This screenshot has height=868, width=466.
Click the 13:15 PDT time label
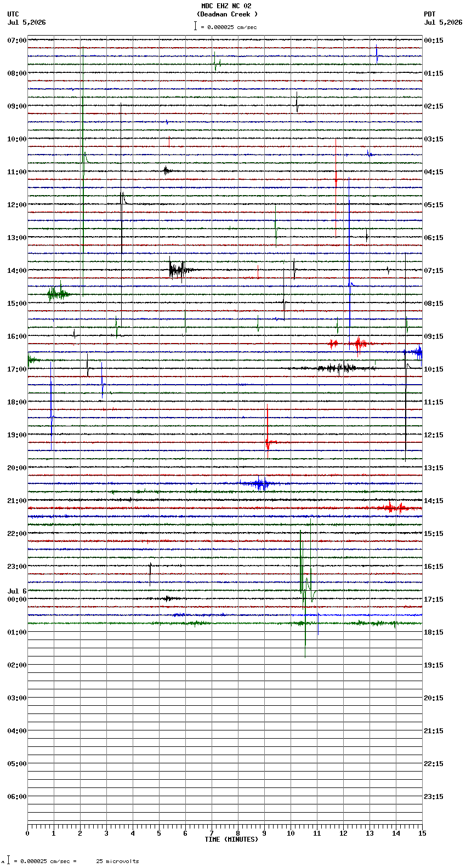coord(434,468)
